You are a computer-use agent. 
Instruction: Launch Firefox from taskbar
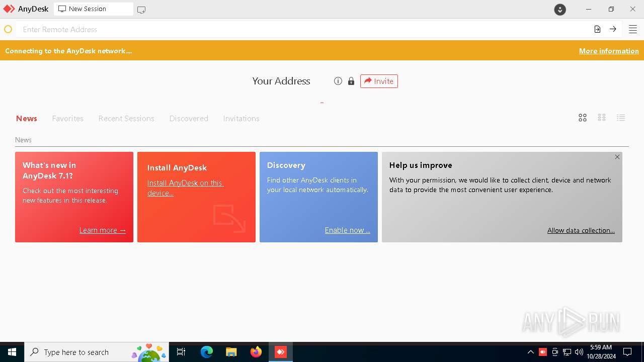pyautogui.click(x=256, y=352)
